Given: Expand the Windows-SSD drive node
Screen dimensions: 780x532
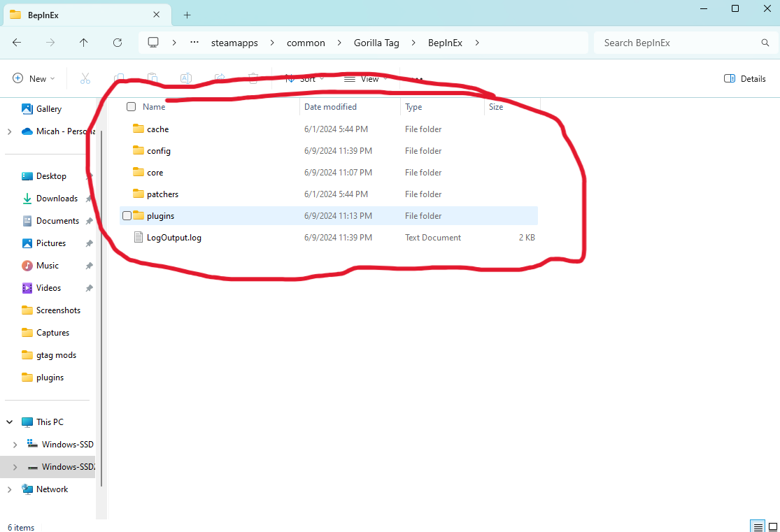Looking at the screenshot, I should [x=15, y=445].
